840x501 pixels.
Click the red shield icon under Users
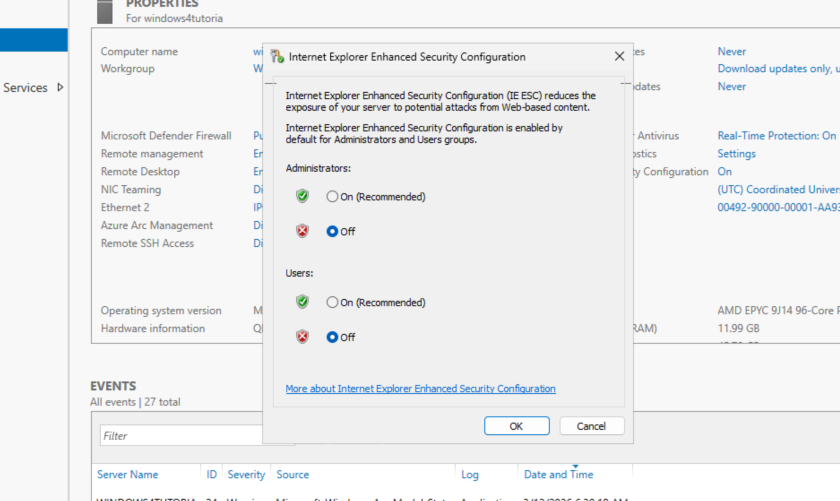(x=302, y=337)
